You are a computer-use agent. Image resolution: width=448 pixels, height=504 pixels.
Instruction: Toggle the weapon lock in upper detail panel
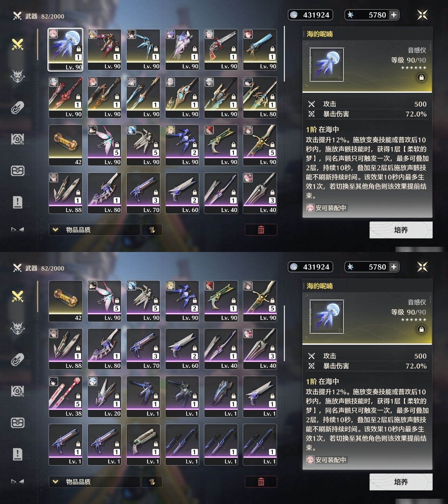pos(421,77)
